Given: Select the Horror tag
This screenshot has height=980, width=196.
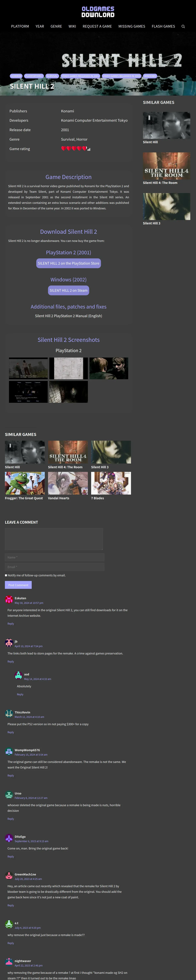Looking at the screenshot, I should (x=16, y=76).
